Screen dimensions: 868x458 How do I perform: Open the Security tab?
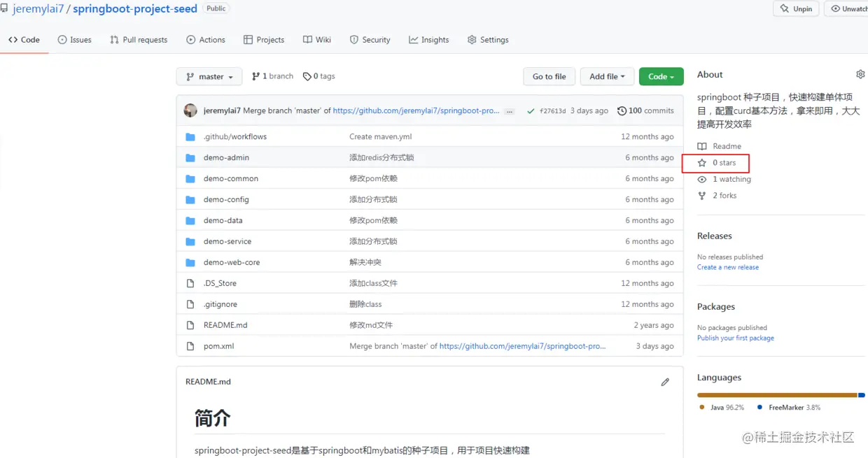[370, 40]
